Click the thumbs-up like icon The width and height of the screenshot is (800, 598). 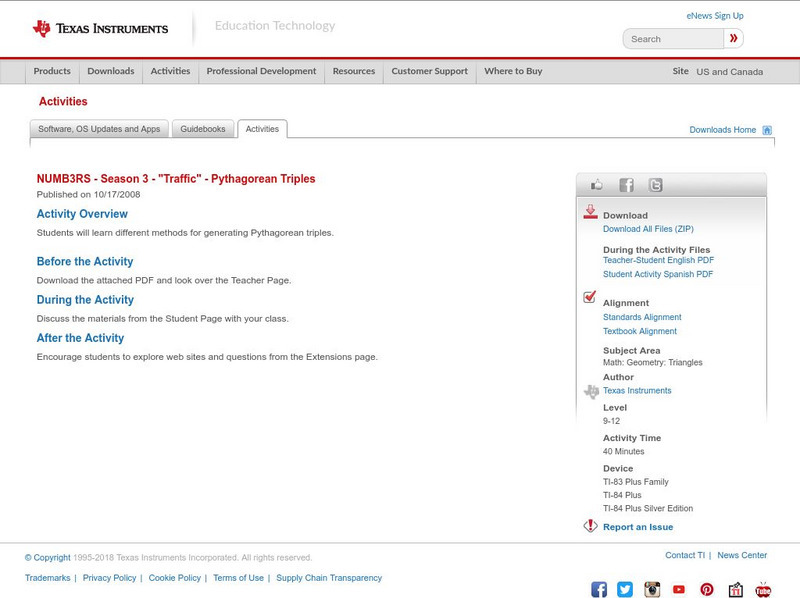596,185
